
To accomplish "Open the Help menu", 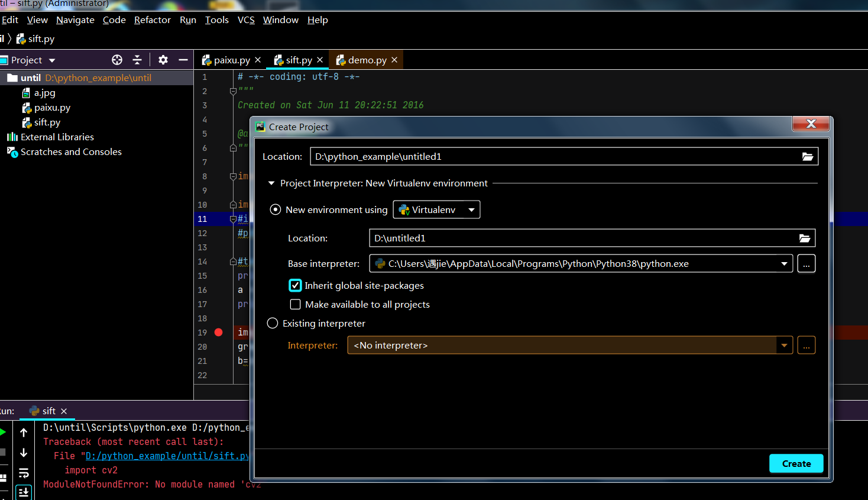I will coord(318,20).
